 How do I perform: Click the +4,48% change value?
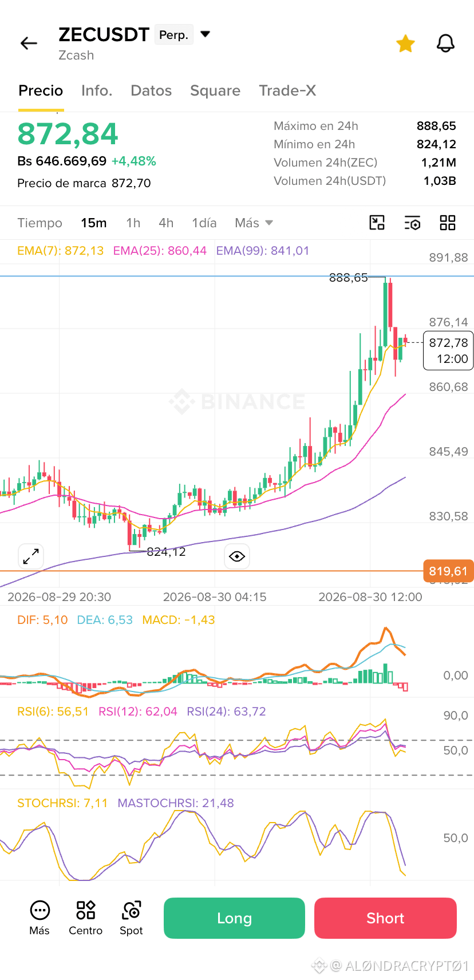(133, 161)
